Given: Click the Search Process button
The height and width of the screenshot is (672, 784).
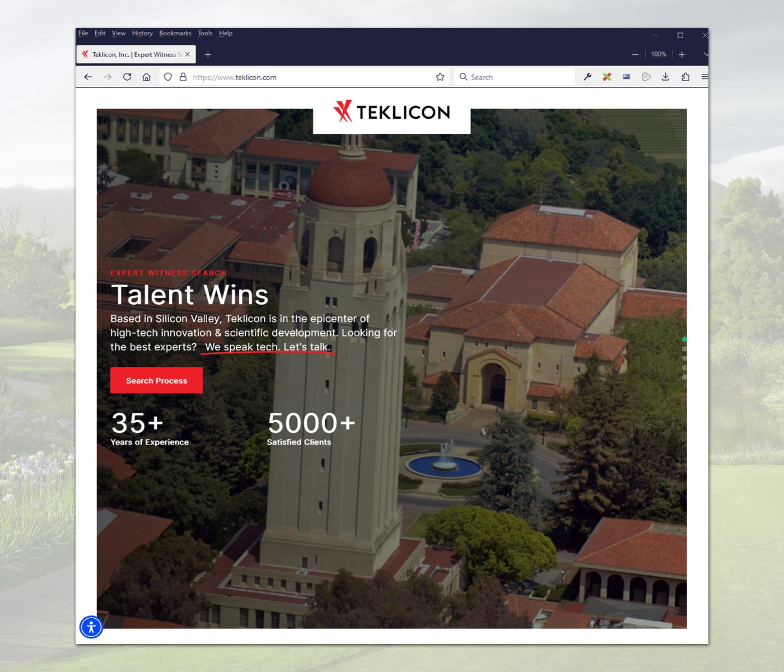Looking at the screenshot, I should pyautogui.click(x=156, y=380).
